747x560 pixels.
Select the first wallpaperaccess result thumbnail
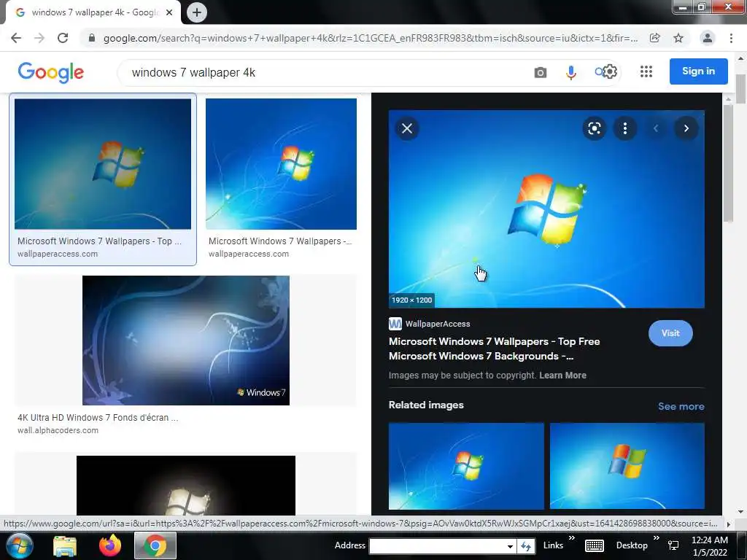pos(103,164)
